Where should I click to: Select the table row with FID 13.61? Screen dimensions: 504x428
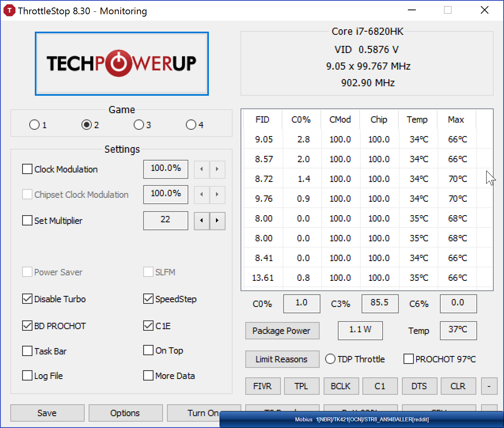pos(368,278)
